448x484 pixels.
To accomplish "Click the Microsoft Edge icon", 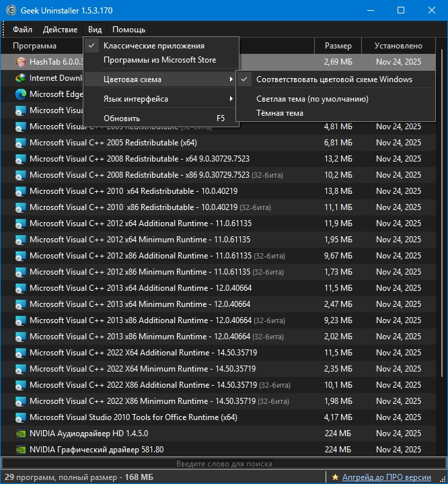I will pos(20,94).
